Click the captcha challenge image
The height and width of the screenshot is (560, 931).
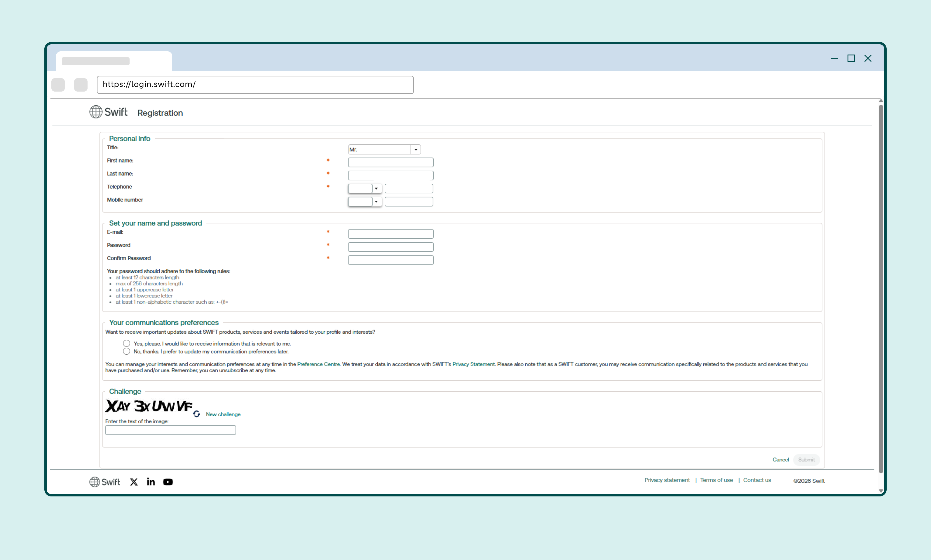(x=149, y=406)
